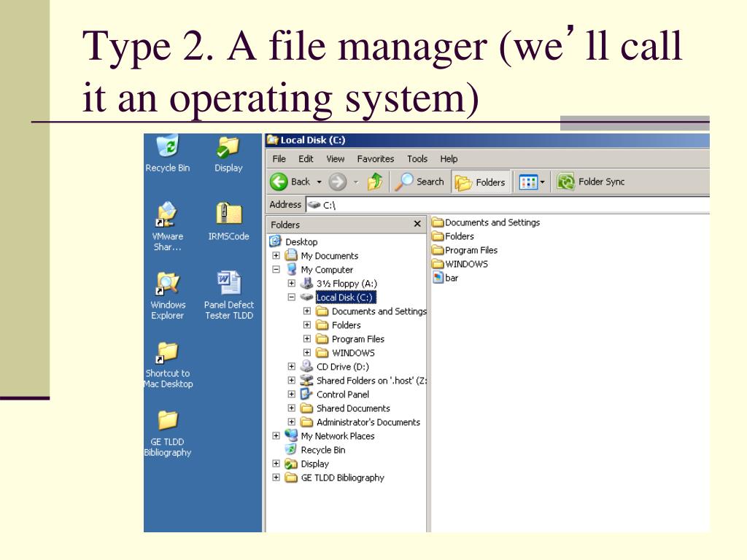
Task: Open the Back history dropdown arrow
Action: point(320,182)
